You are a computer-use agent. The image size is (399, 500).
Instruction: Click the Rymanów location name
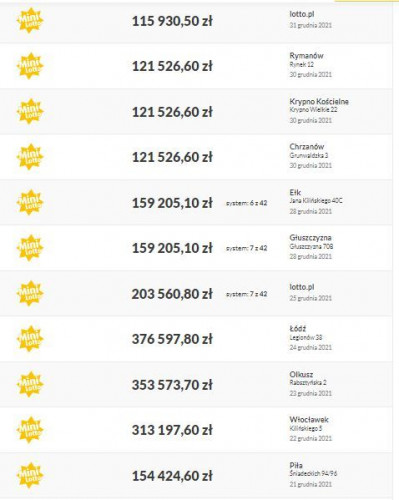click(x=306, y=56)
